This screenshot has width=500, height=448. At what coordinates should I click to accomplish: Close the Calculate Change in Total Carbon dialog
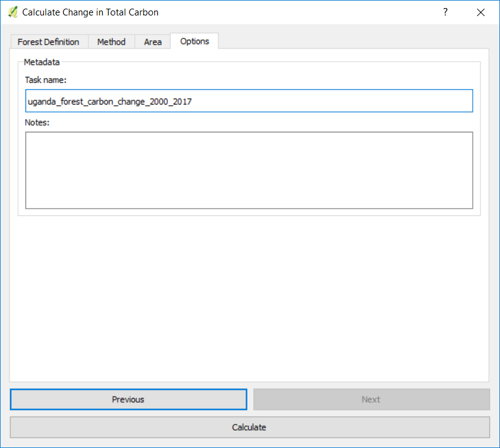pyautogui.click(x=481, y=12)
